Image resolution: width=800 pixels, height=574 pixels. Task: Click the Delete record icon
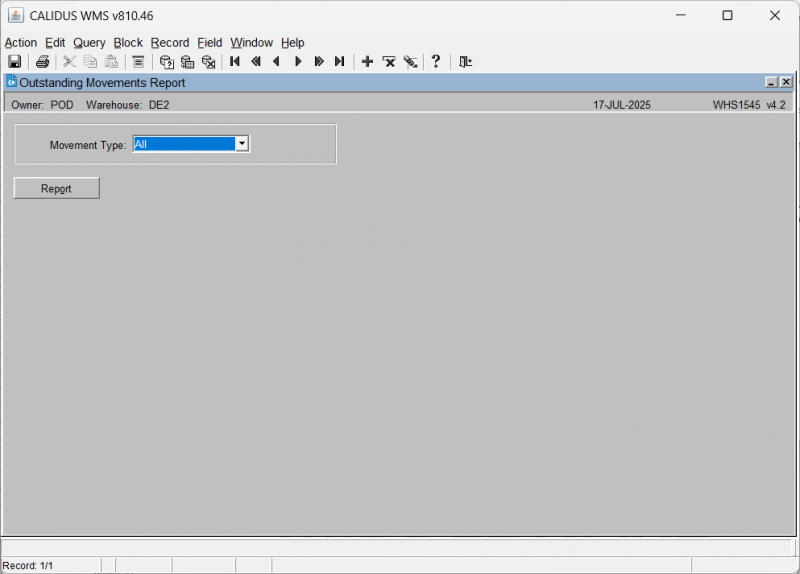[x=389, y=62]
